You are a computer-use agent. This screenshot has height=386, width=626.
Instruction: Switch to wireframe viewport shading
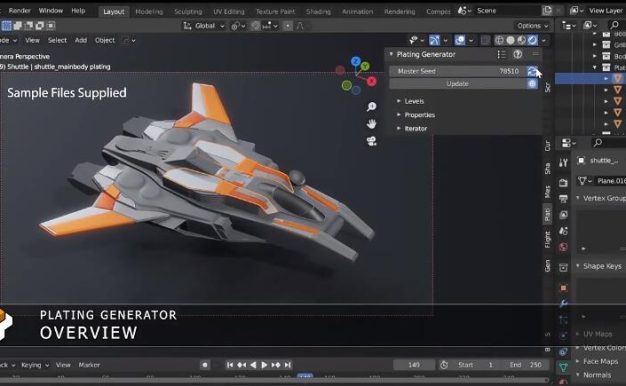(499, 40)
